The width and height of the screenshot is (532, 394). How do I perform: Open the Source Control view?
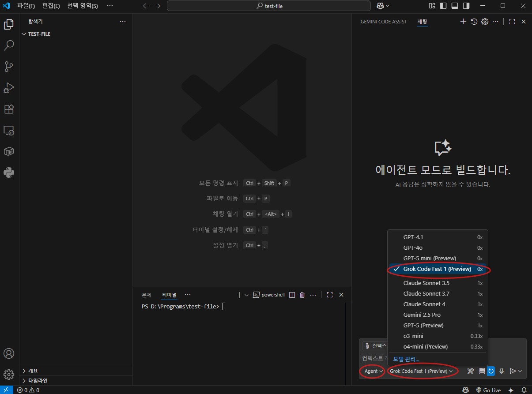click(9, 66)
